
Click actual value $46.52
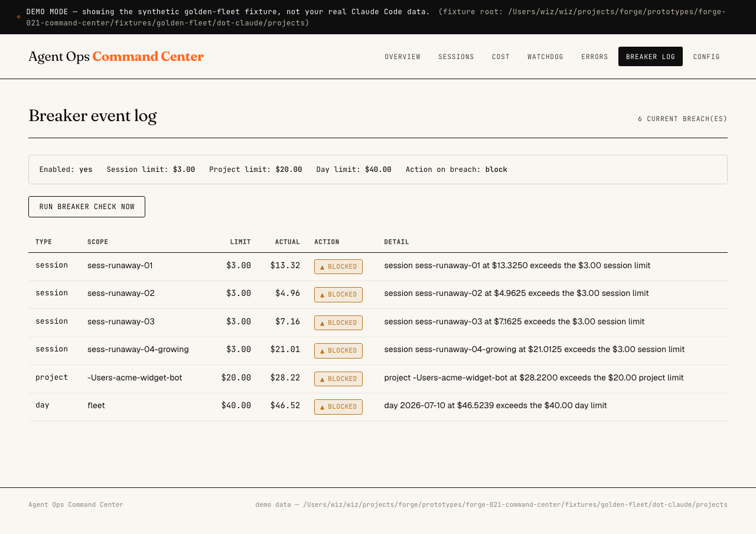(285, 406)
